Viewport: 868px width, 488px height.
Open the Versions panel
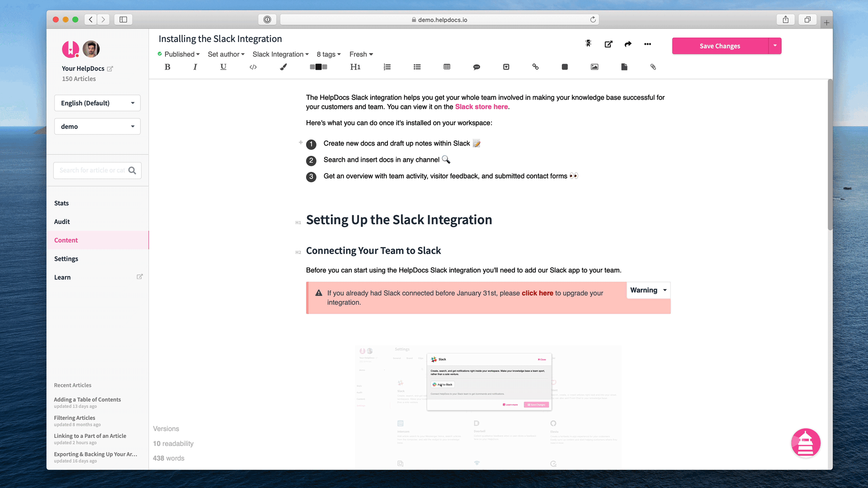click(166, 429)
